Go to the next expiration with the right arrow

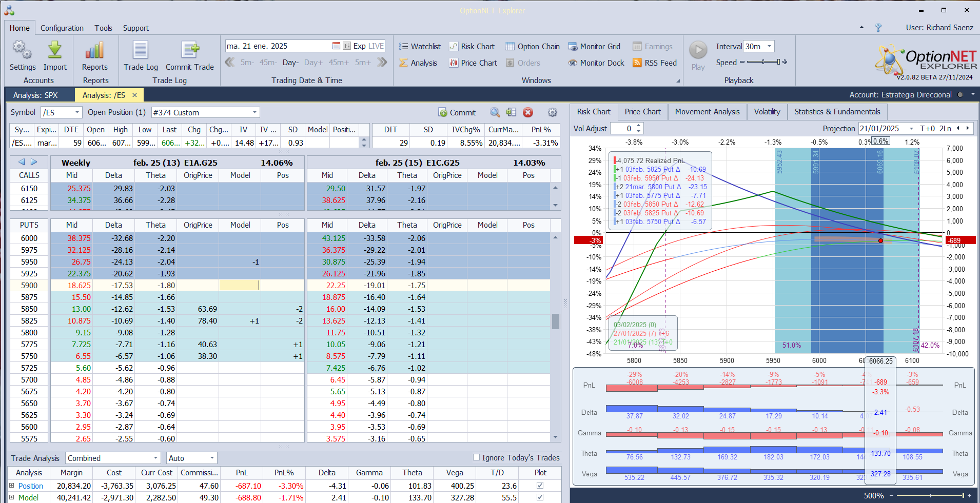(x=34, y=162)
